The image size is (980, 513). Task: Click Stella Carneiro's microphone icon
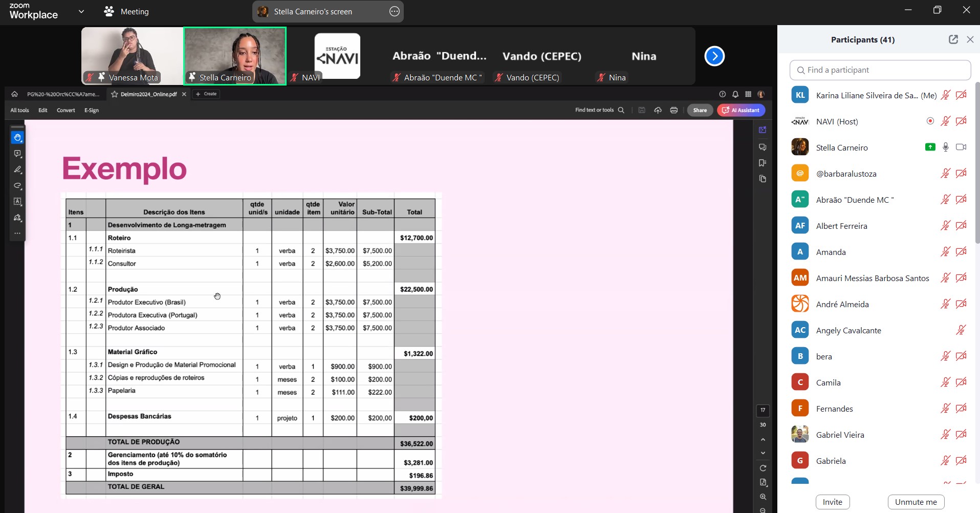[945, 147]
